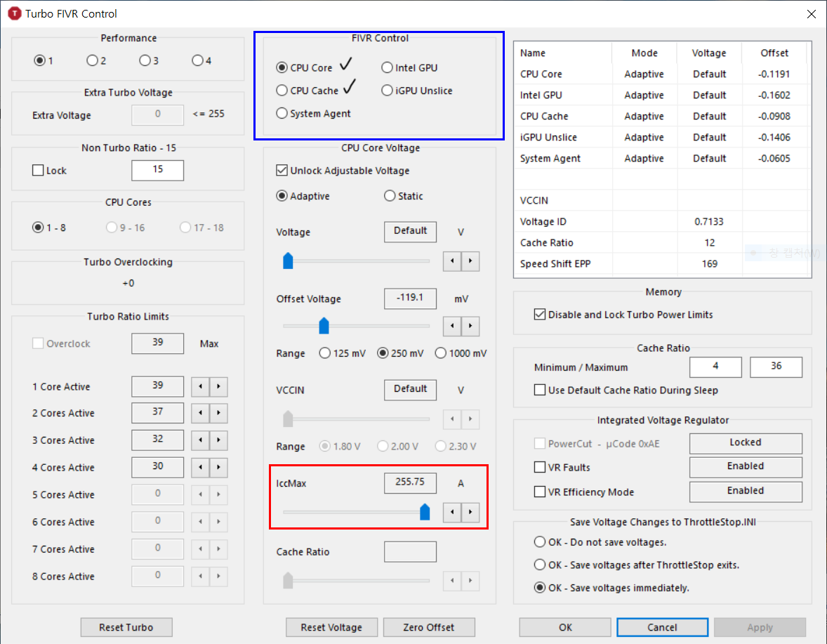Viewport: 827px width, 644px height.
Task: Confirm with the OK button
Action: pyautogui.click(x=565, y=627)
